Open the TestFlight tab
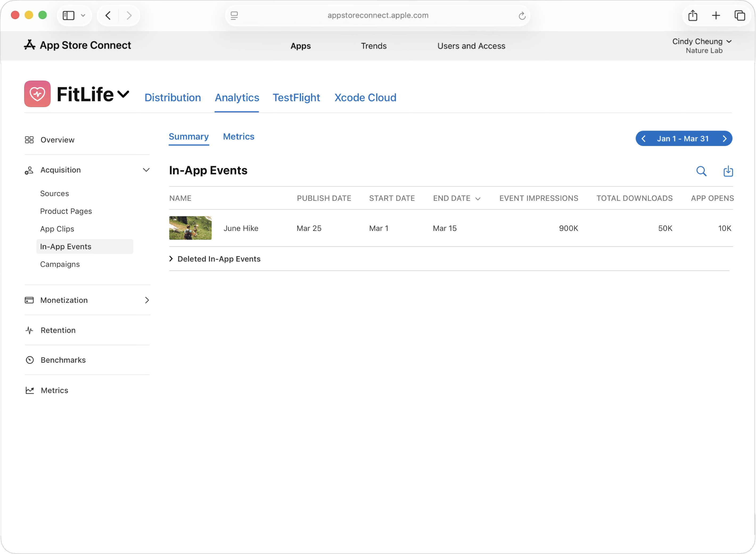Screen dimensions: 756x554 pyautogui.click(x=296, y=97)
